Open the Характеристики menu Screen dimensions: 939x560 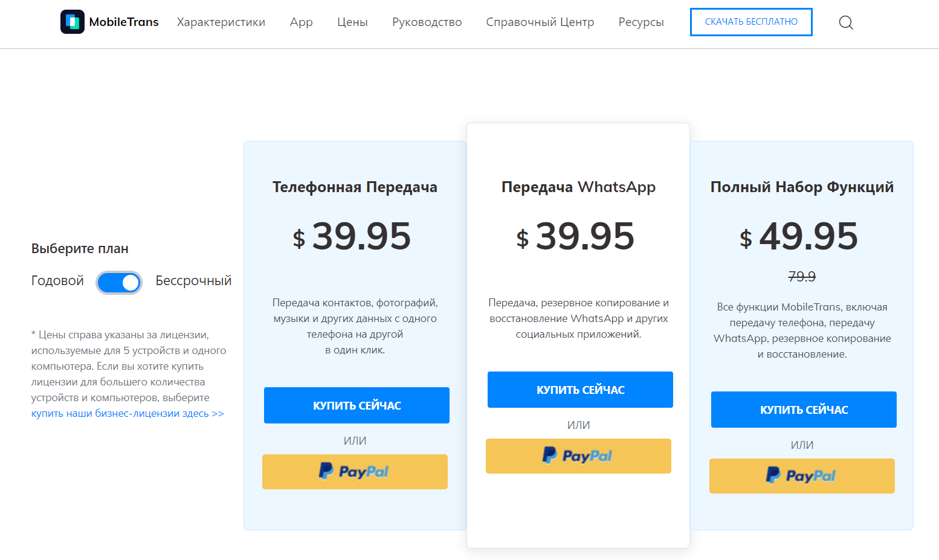tap(221, 22)
